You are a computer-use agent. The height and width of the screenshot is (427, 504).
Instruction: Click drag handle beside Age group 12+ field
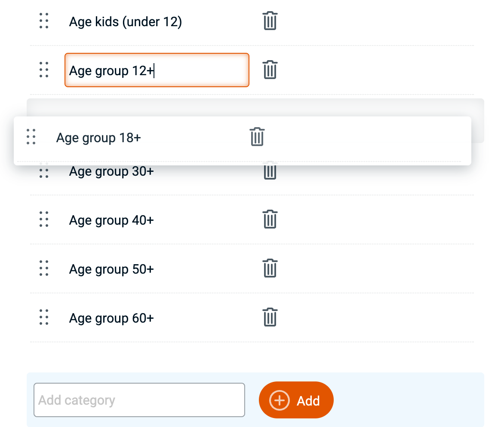[44, 70]
